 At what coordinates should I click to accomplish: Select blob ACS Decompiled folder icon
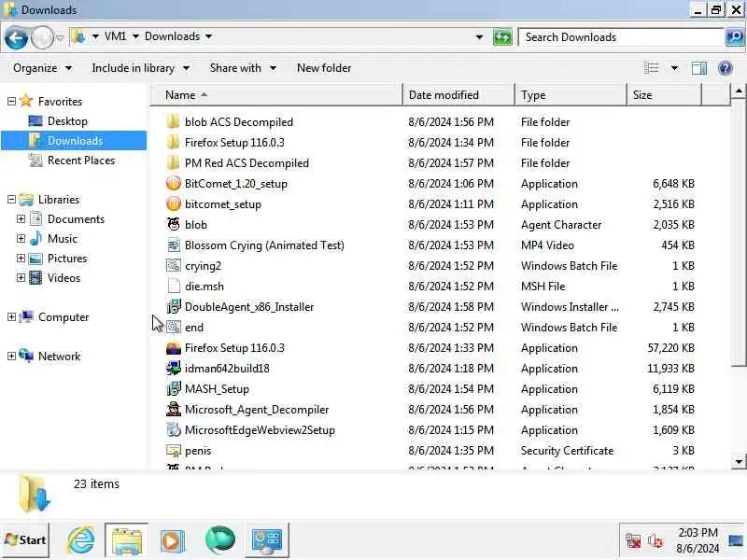[x=174, y=122]
